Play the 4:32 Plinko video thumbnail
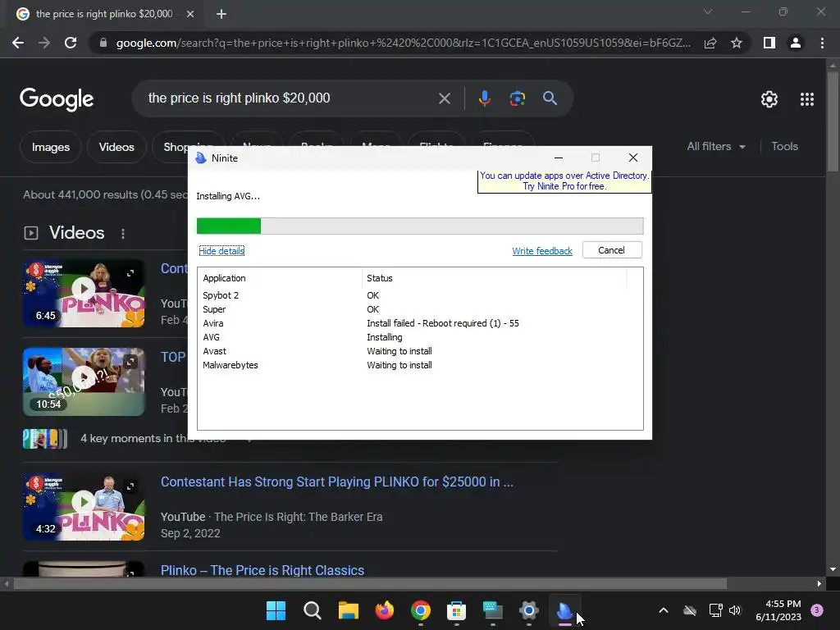 tap(84, 507)
